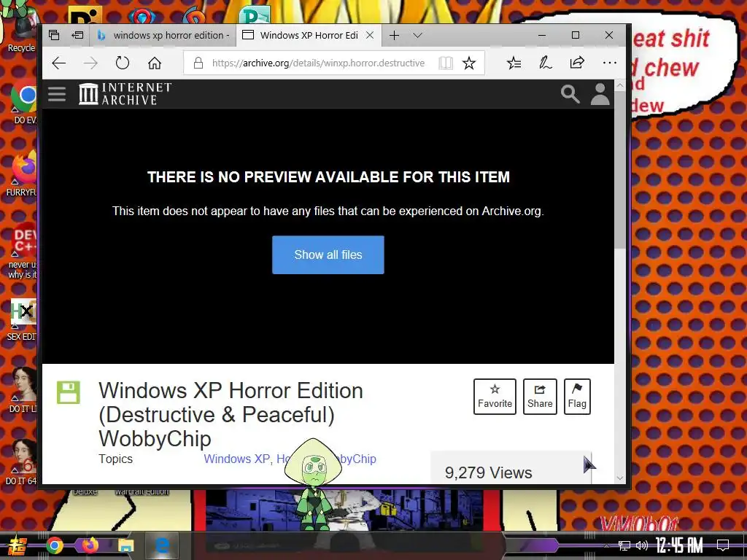Open the browser settings and more menu

click(x=609, y=63)
